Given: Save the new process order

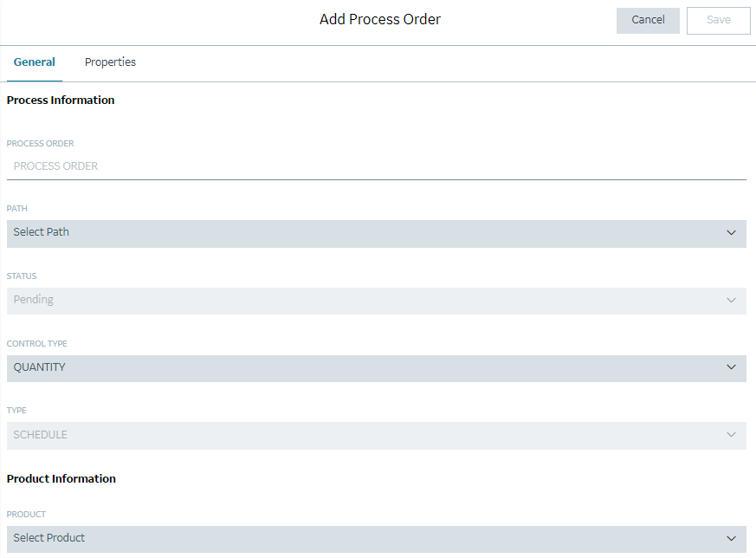Looking at the screenshot, I should [x=719, y=20].
